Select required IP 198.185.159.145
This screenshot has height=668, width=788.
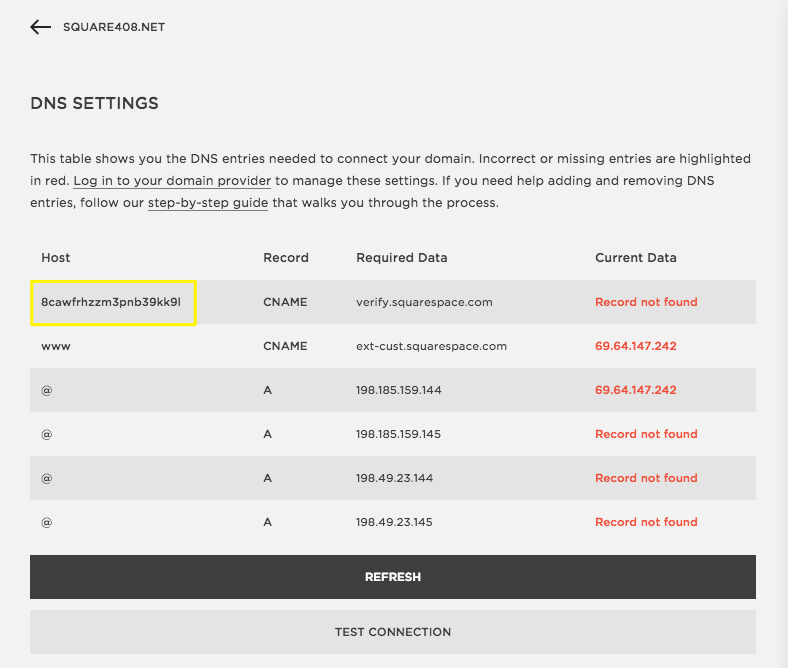[398, 434]
